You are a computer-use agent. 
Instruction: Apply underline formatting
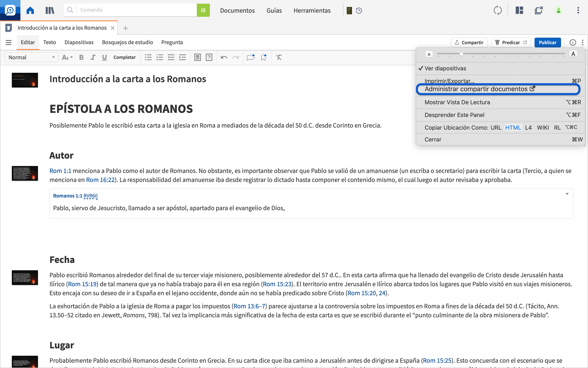(x=105, y=57)
